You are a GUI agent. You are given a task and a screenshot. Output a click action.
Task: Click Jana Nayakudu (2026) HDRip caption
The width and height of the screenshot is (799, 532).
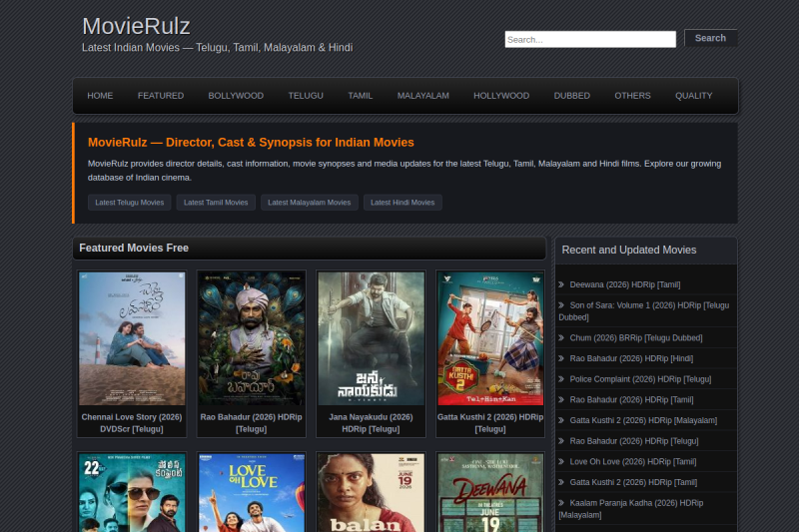(x=371, y=423)
